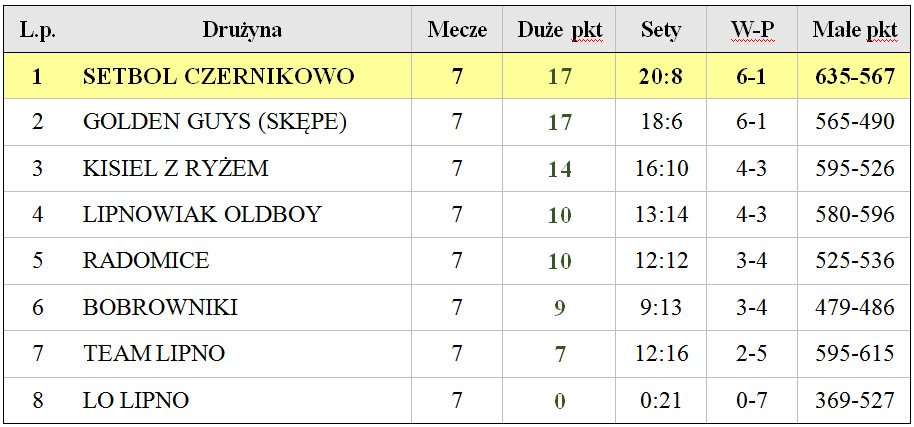This screenshot has width=914, height=427.
Task: Select the SETBOL CZERNIKOWO team cell
Action: click(x=242, y=76)
